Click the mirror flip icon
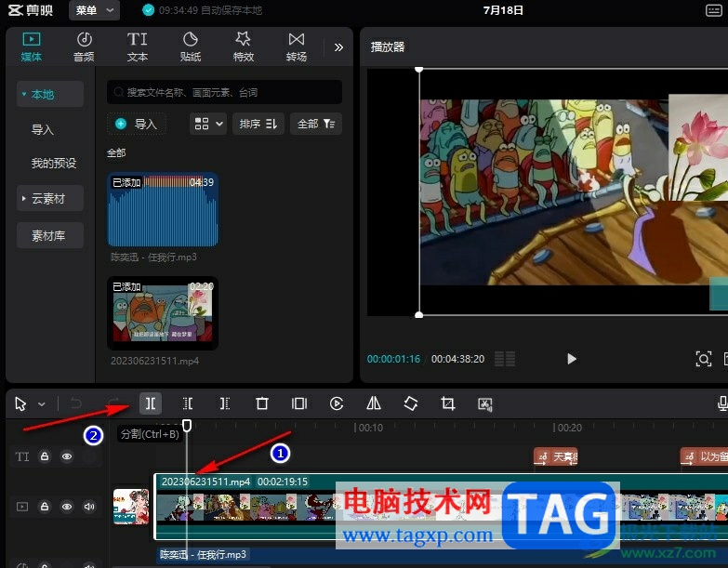 point(373,403)
